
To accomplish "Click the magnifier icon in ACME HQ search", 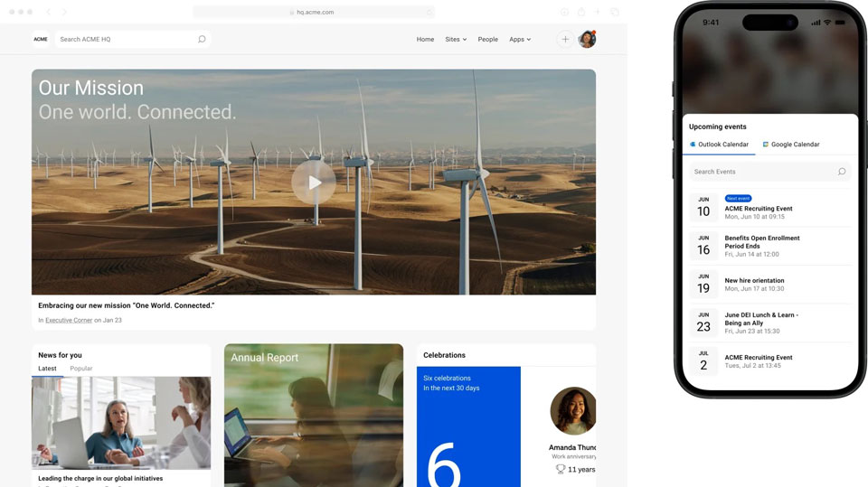I will (x=202, y=39).
